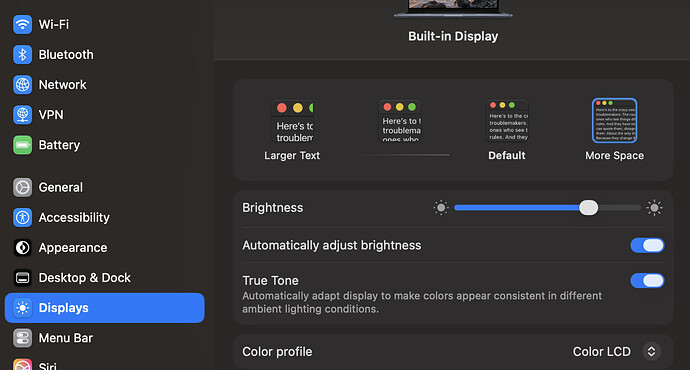Viewport: 690px width, 370px height.
Task: Click the Displays sun icon in sidebar
Action: click(x=22, y=308)
